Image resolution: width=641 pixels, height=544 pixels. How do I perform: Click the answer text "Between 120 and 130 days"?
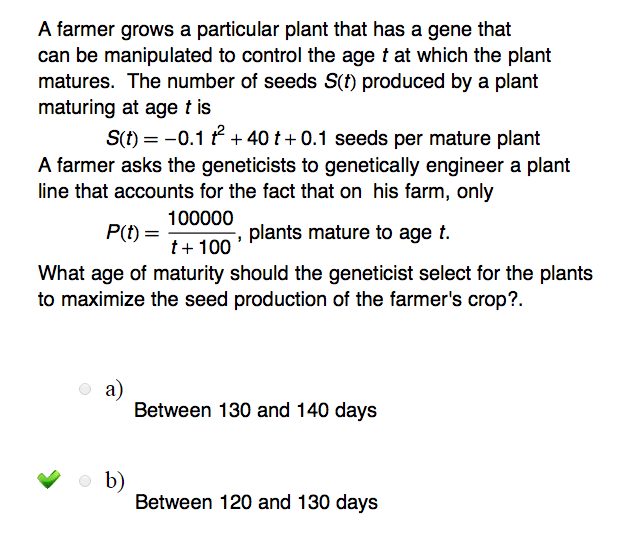pyautogui.click(x=256, y=502)
